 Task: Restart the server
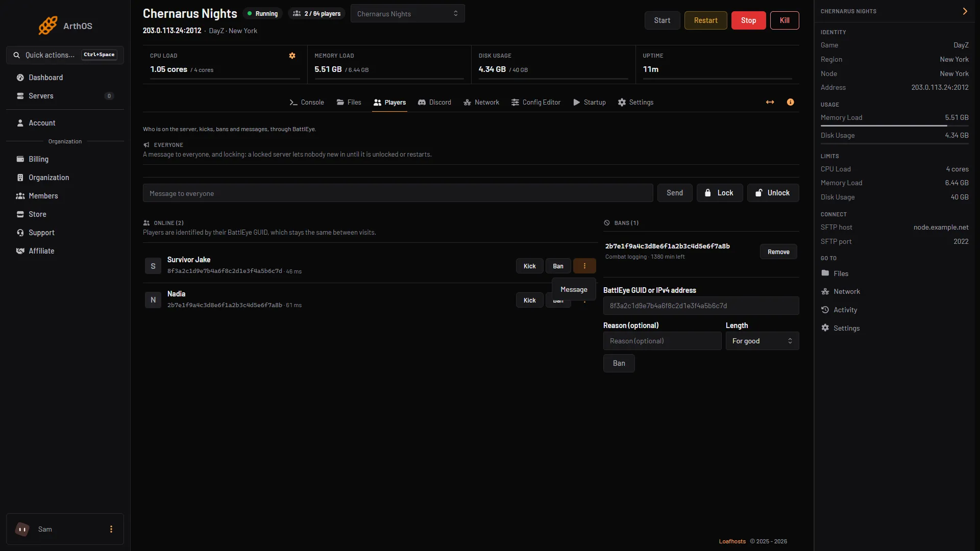[x=705, y=20]
